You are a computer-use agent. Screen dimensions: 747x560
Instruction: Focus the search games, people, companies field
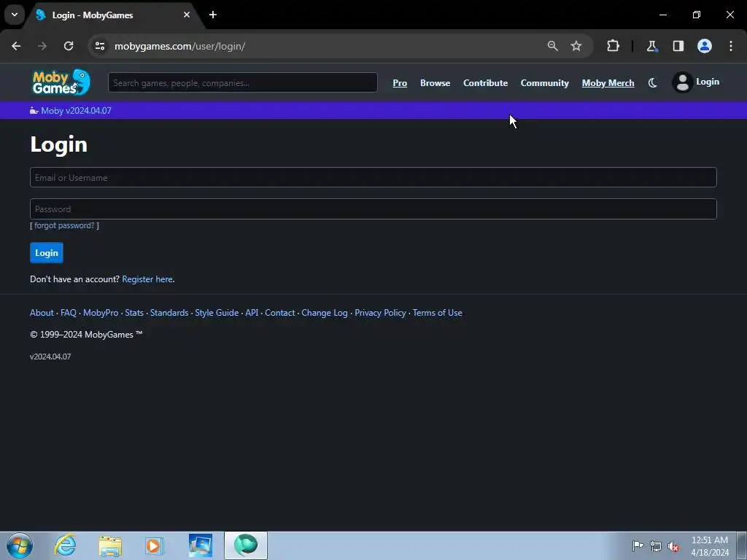[242, 82]
